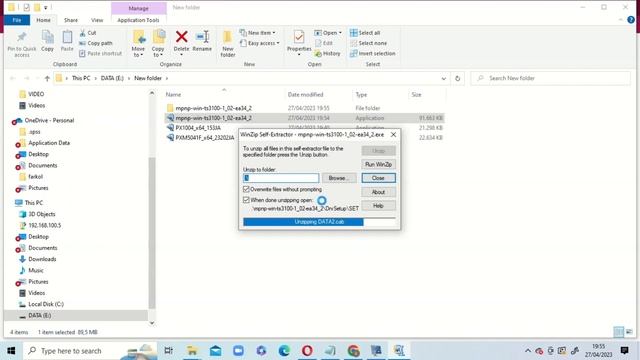Click the Paste ribbon icon
This screenshot has height=360, width=640.
coord(67,38)
